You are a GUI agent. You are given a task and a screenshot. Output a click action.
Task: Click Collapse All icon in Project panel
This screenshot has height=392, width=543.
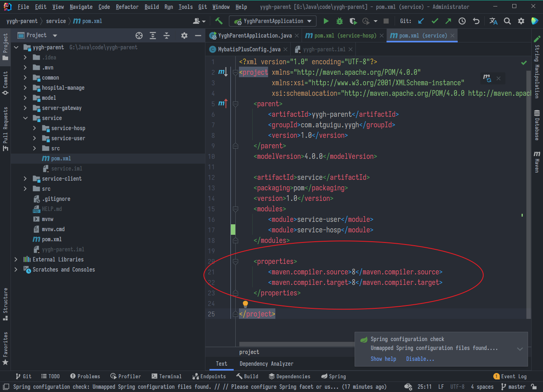click(167, 36)
